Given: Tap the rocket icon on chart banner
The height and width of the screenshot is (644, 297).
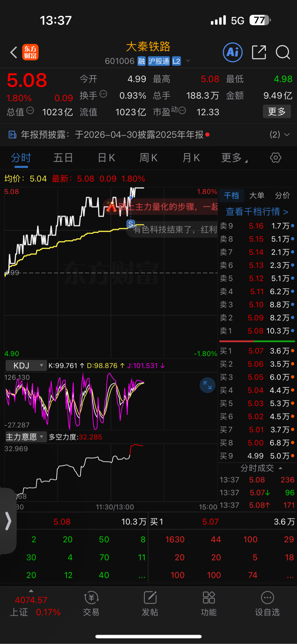Looking at the screenshot, I should 112,206.
